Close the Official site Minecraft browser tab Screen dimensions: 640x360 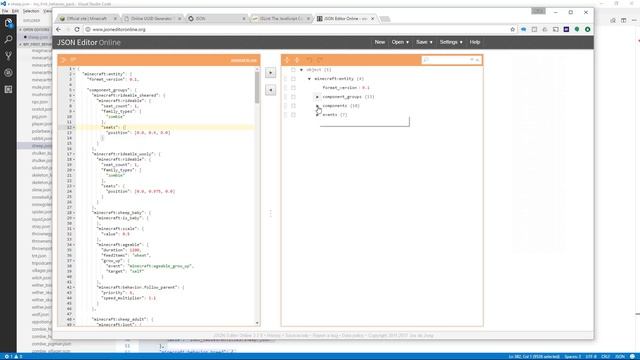click(x=115, y=19)
